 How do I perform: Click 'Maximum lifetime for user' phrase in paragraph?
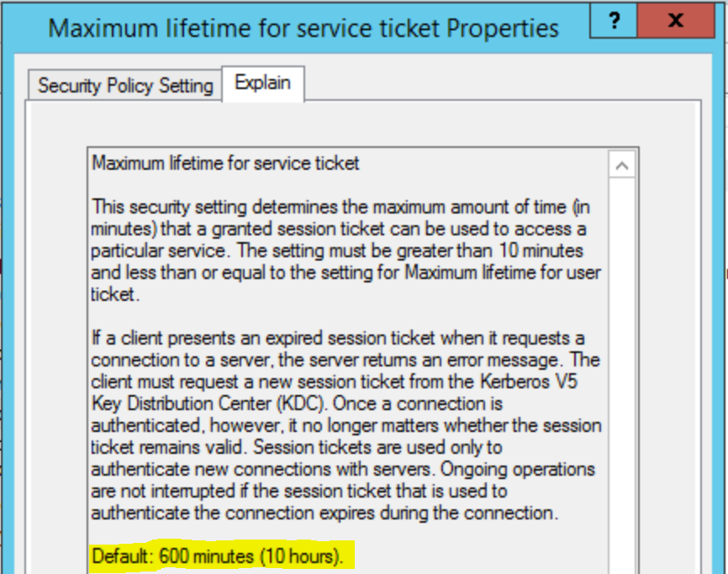512,272
